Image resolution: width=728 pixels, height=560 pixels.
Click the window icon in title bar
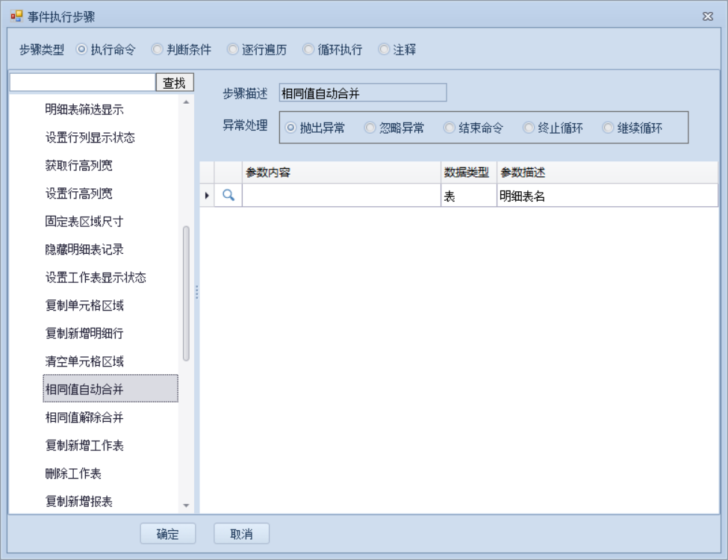(x=16, y=16)
